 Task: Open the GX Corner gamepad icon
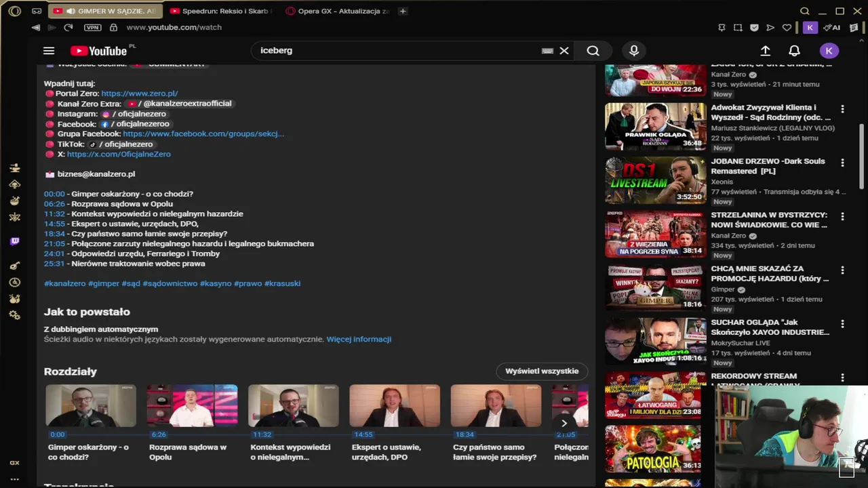[37, 11]
